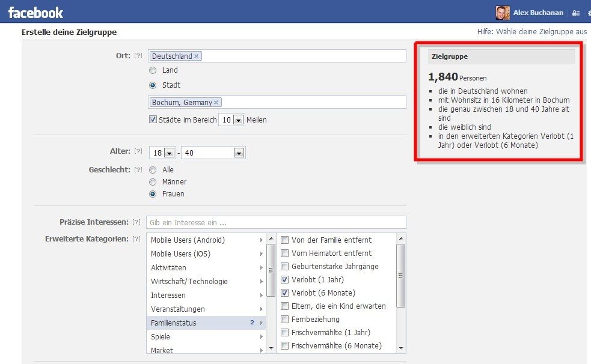Screen dimensions: 591x364
Task: Click the options list scrollbar thumb
Action: (401, 276)
